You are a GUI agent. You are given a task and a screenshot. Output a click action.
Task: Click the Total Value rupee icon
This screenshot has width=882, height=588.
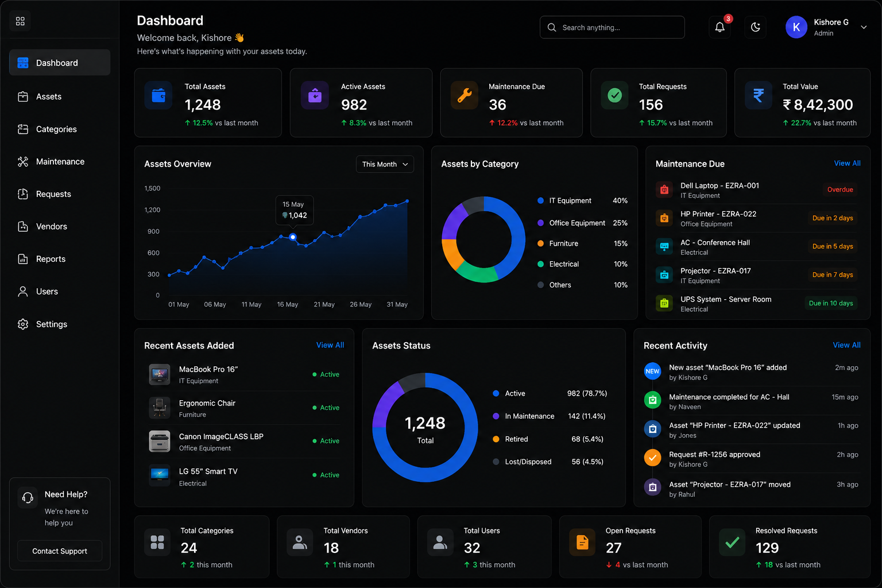(x=759, y=95)
